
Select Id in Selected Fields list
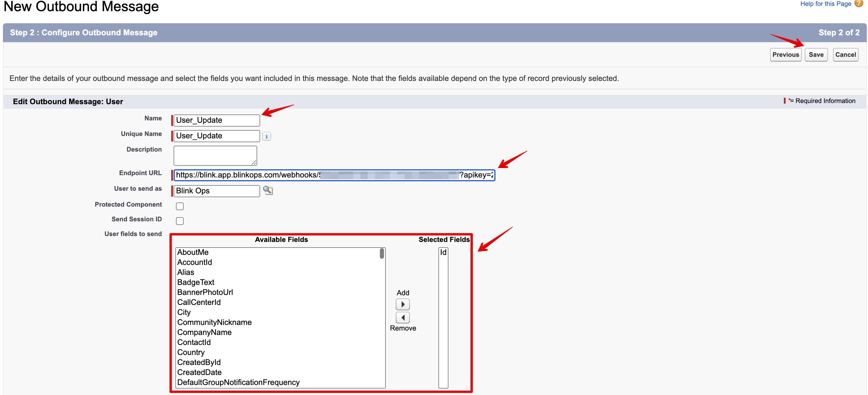pos(443,252)
